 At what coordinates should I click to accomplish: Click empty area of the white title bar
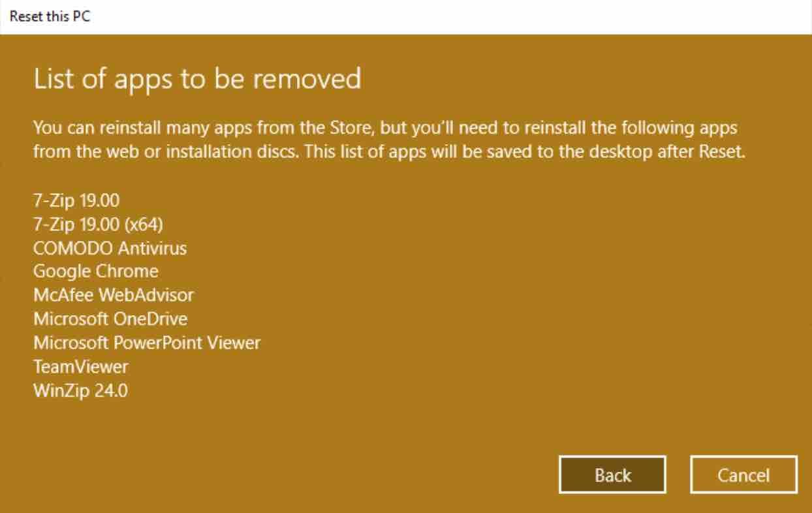point(457,16)
